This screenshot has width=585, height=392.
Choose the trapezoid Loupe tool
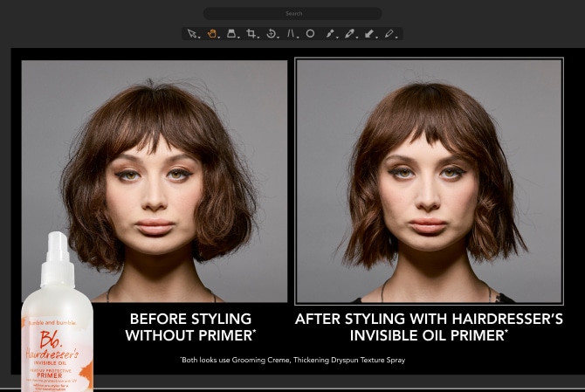pos(231,34)
